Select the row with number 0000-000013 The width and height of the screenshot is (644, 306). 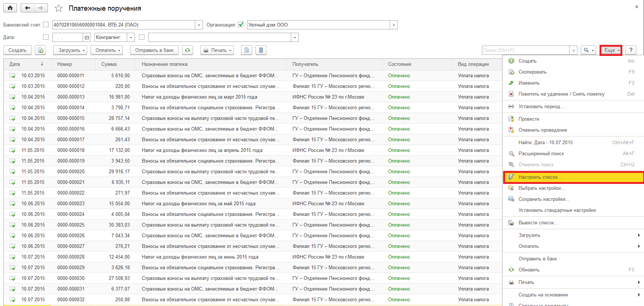(253, 97)
